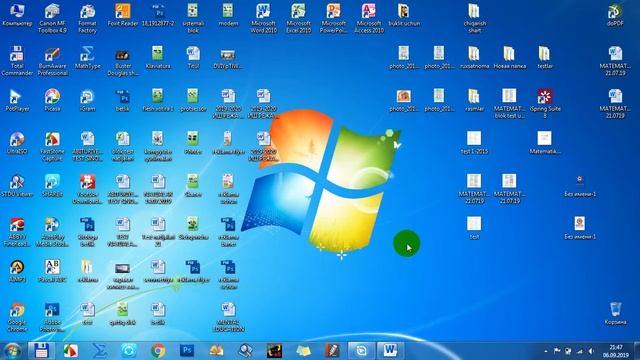This screenshot has width=640, height=360.
Task: Select the Microsoft Word 2010 desktop shortcut
Action: pyautogui.click(x=263, y=18)
